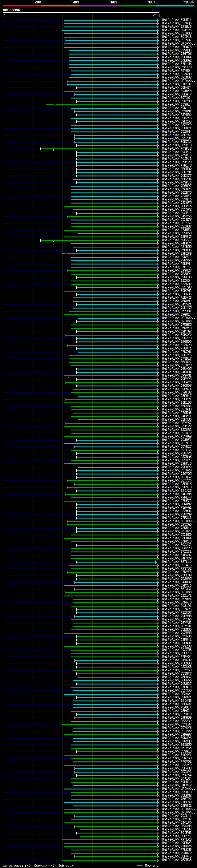Click the query ID BB938956
This screenshot has height=868, width=197.
point(11,10)
